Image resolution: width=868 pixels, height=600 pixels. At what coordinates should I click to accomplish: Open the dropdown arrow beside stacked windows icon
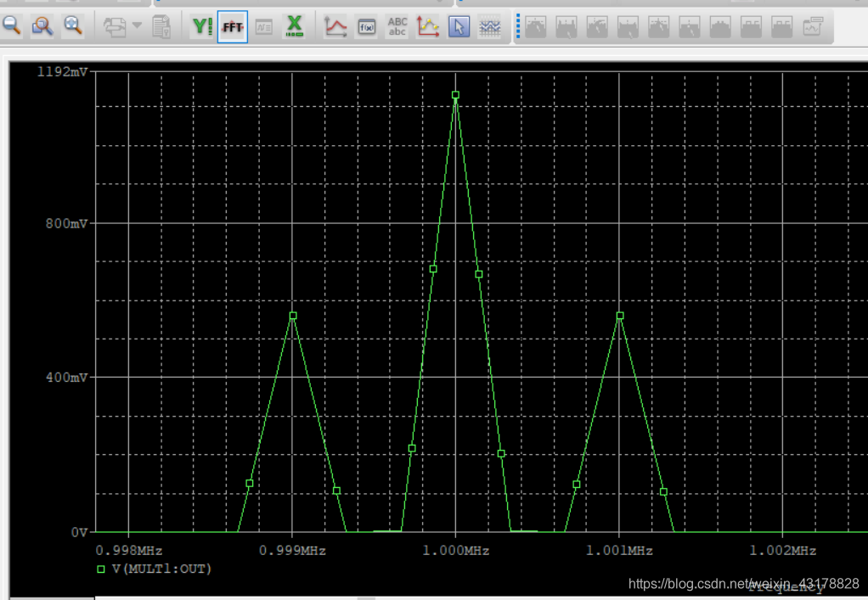[x=137, y=25]
